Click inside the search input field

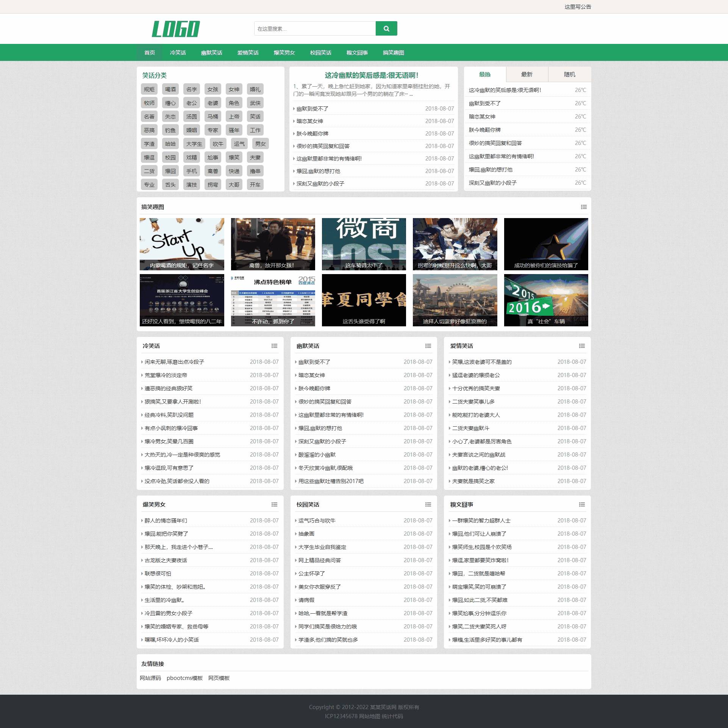click(x=314, y=29)
